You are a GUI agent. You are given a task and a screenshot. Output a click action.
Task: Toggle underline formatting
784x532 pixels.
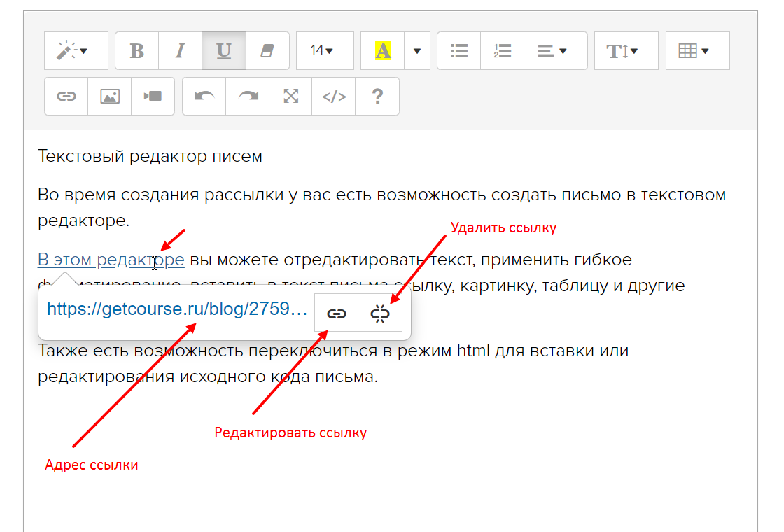pos(223,51)
